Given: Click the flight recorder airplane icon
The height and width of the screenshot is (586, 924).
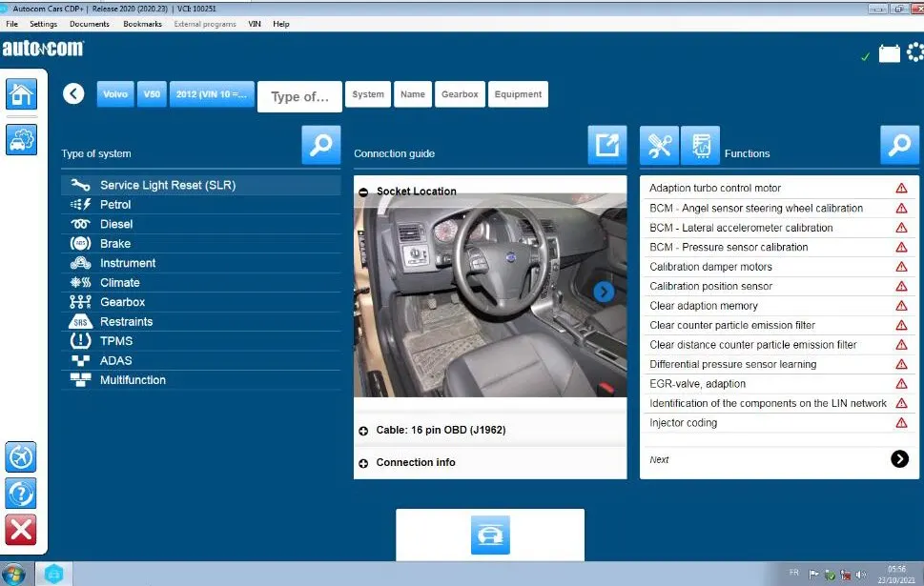Looking at the screenshot, I should pyautogui.click(x=21, y=457).
